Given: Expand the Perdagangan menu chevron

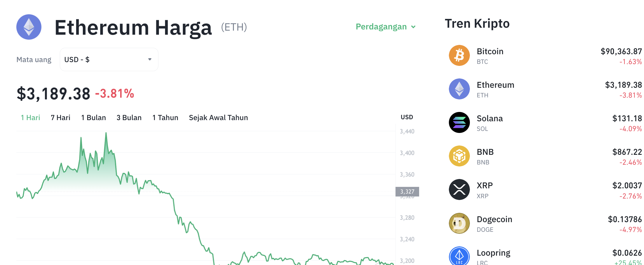Looking at the screenshot, I should tap(413, 27).
